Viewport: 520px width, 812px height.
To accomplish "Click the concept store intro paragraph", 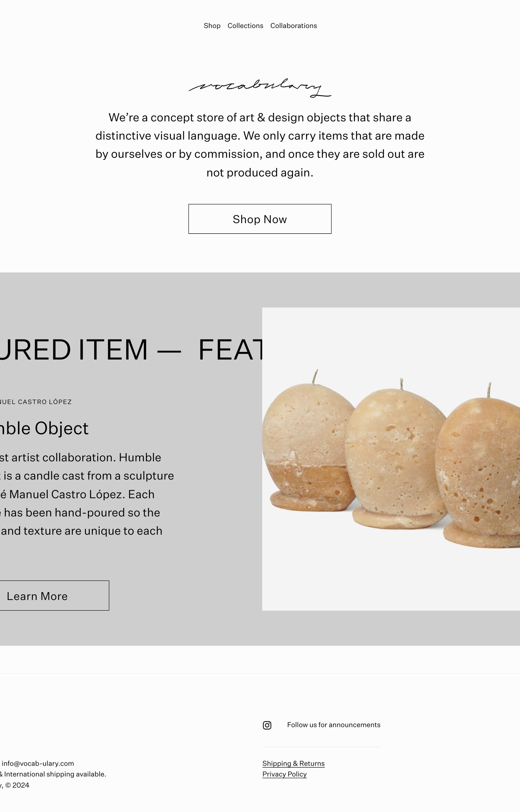I will (x=260, y=145).
